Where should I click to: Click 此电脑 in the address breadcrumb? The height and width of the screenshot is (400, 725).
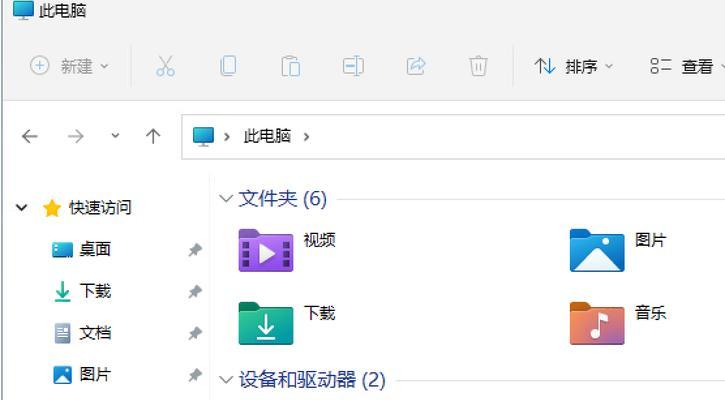point(267,136)
